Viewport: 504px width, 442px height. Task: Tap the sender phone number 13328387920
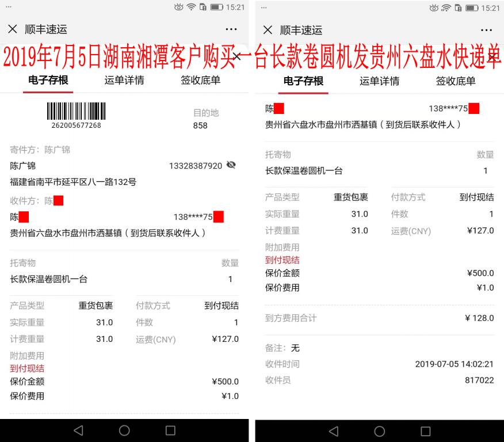pyautogui.click(x=194, y=165)
